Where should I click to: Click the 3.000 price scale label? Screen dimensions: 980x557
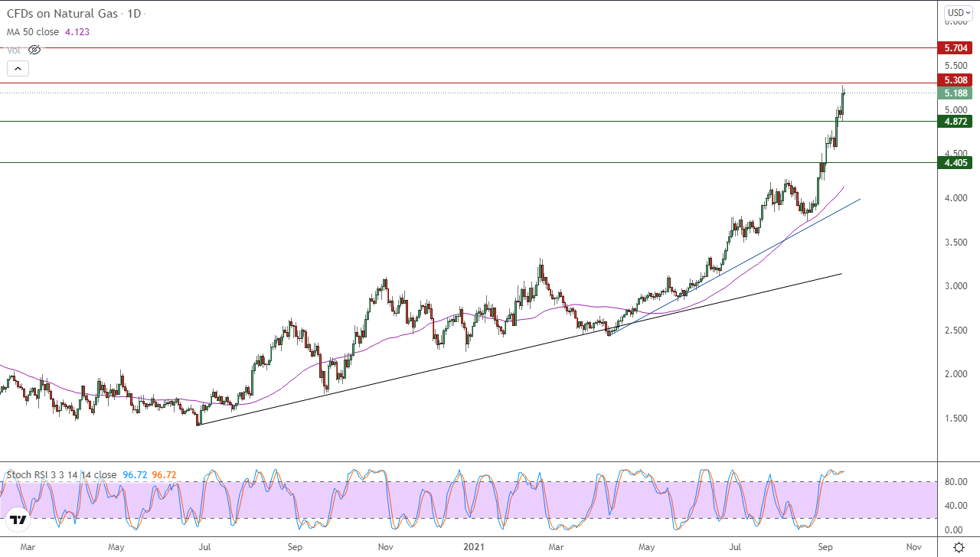click(x=956, y=286)
